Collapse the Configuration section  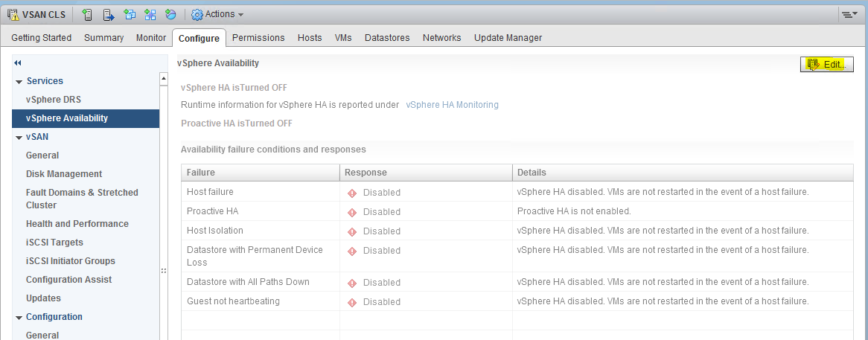19,318
